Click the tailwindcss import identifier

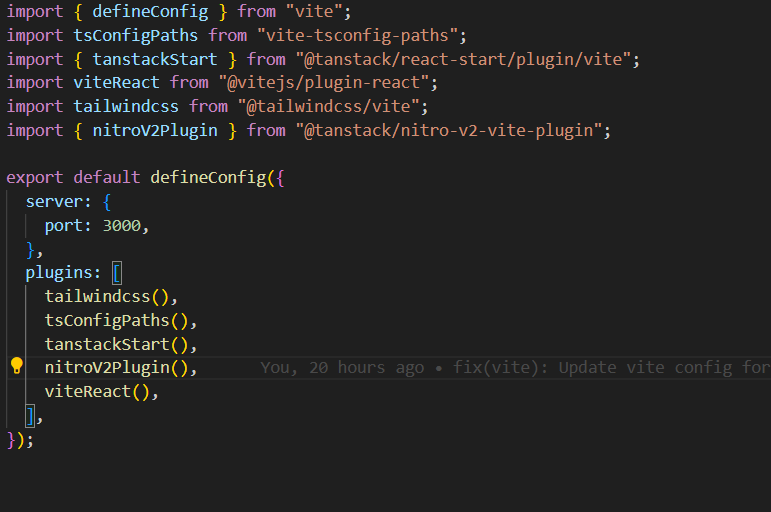point(126,107)
